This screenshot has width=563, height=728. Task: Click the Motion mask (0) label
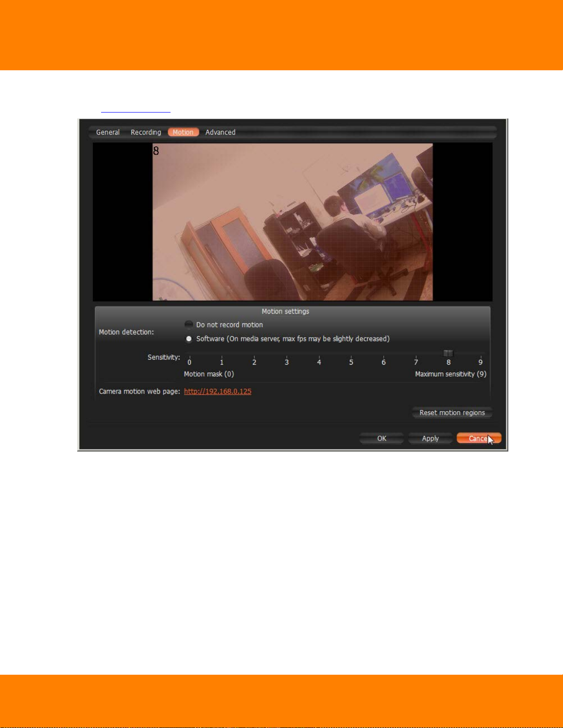209,374
